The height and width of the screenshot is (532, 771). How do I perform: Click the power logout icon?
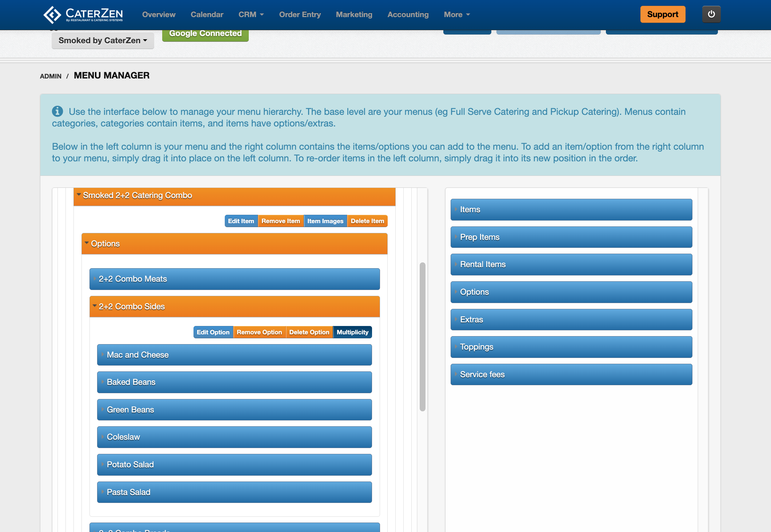tap(711, 14)
